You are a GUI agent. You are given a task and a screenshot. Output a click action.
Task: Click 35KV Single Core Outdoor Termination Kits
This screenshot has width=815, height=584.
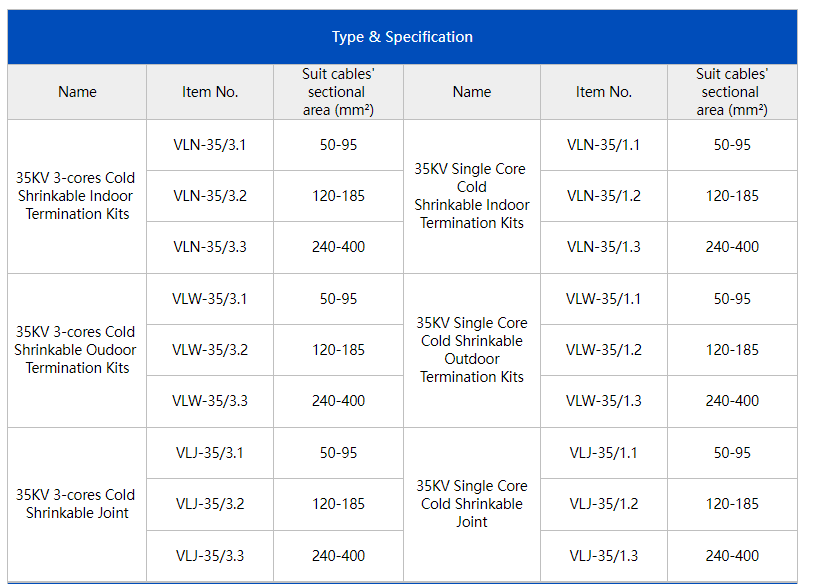click(x=471, y=350)
